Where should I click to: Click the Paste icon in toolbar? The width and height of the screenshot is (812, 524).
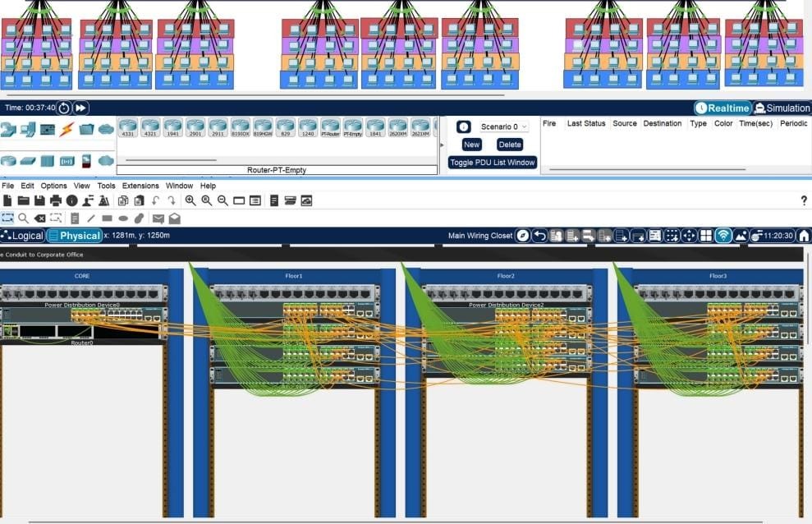click(x=139, y=200)
